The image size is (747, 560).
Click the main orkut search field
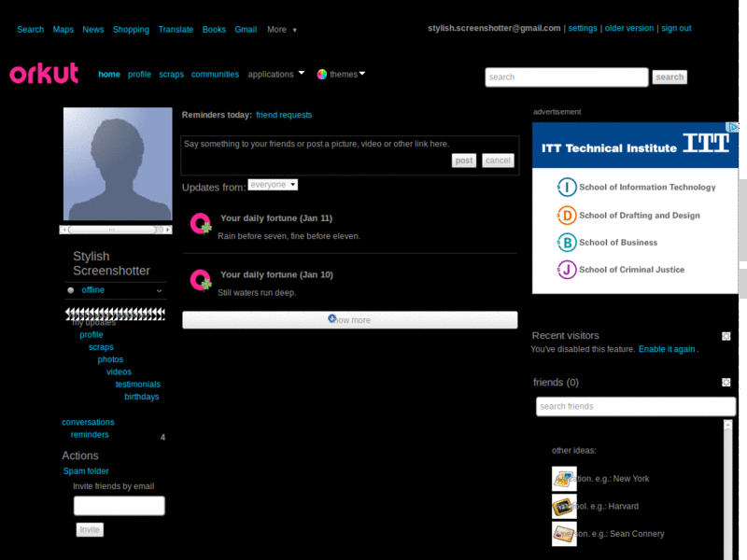567,77
